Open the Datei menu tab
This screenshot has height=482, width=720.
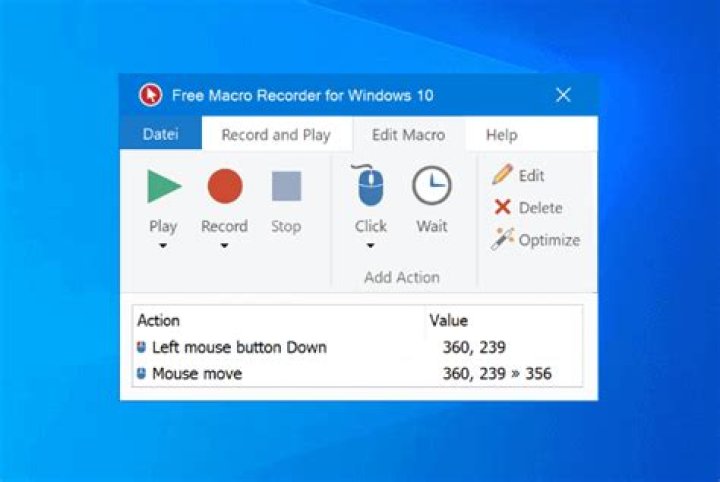click(161, 134)
